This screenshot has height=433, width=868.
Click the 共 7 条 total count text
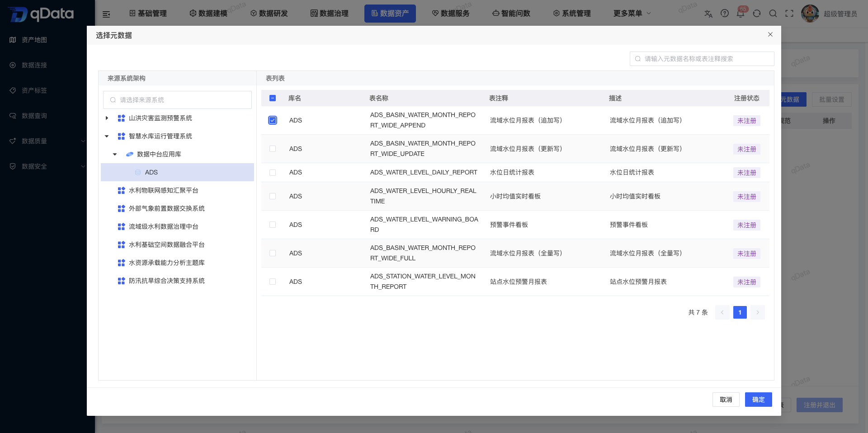click(698, 312)
